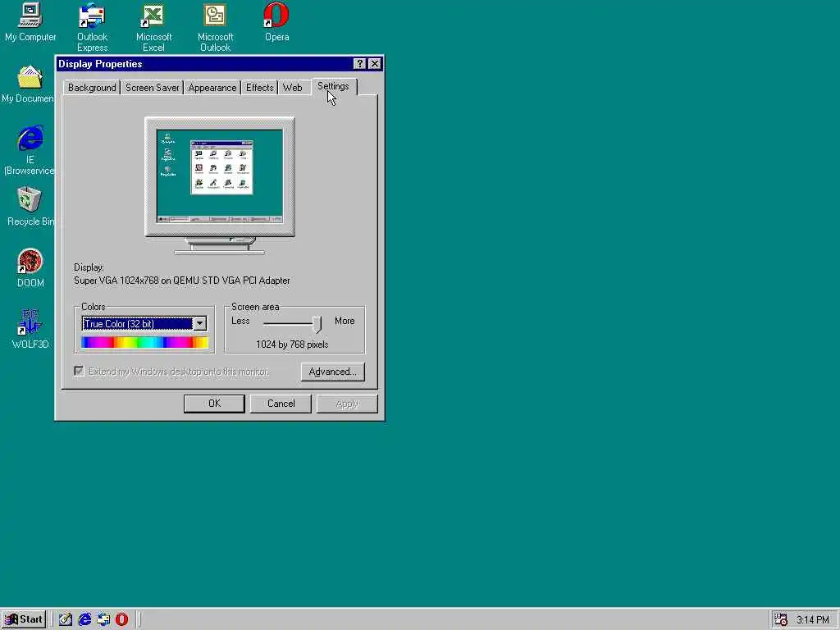The width and height of the screenshot is (840, 630).
Task: Launch Outlook Express from quick launch
Action: 103,619
